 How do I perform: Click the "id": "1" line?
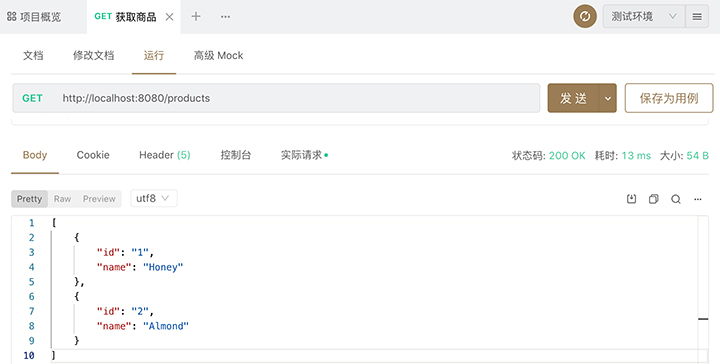pos(125,252)
